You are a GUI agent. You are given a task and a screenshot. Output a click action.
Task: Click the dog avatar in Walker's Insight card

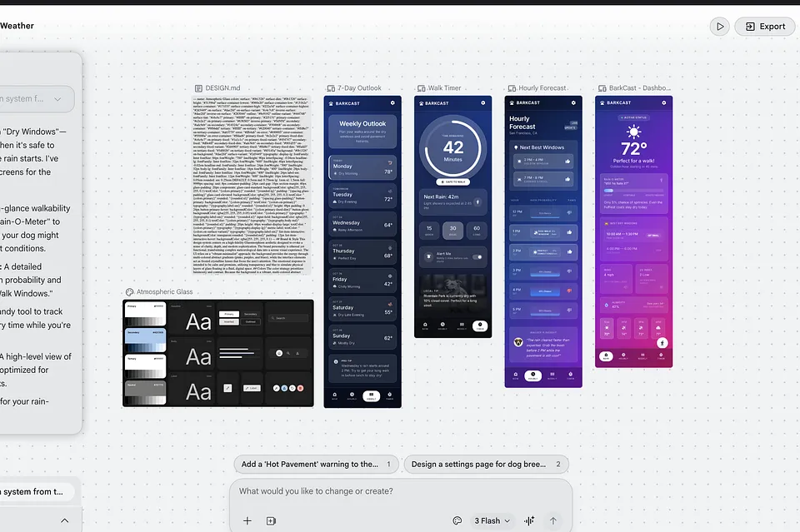point(517,342)
